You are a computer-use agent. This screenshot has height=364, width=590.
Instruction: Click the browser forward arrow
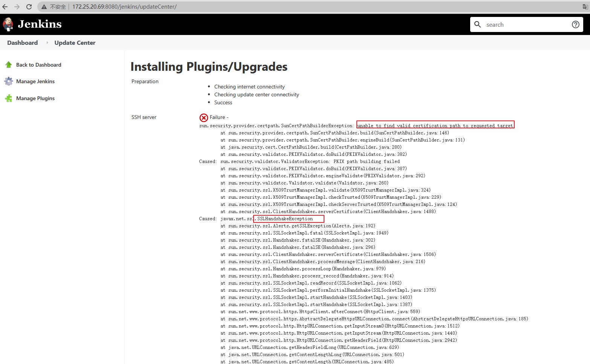pyautogui.click(x=17, y=7)
